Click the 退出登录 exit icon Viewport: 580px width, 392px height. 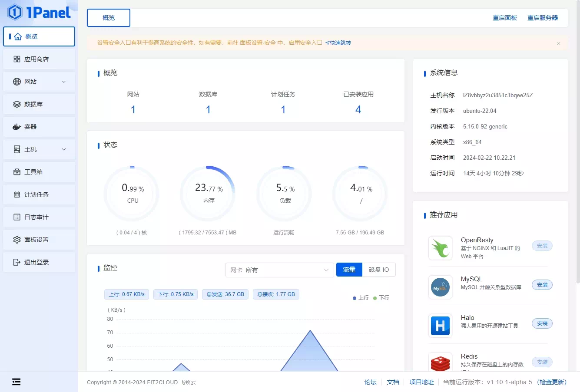pyautogui.click(x=17, y=262)
